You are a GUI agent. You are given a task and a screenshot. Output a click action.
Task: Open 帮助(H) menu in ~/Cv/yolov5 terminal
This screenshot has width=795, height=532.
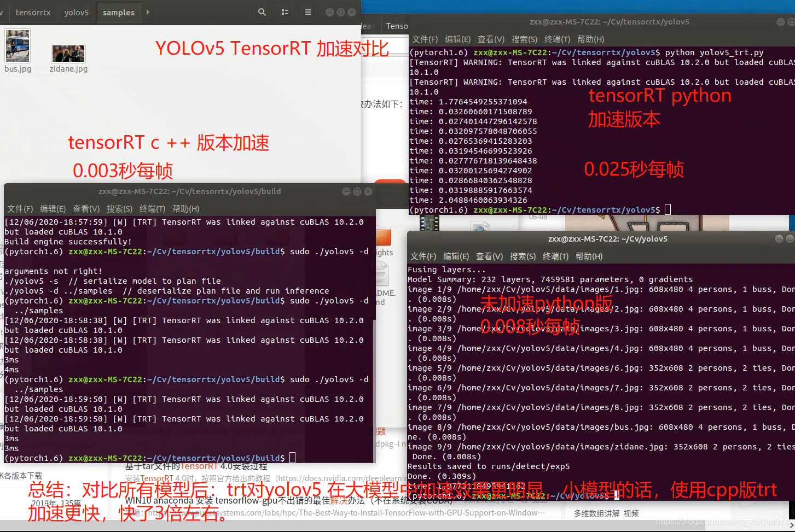(x=589, y=256)
